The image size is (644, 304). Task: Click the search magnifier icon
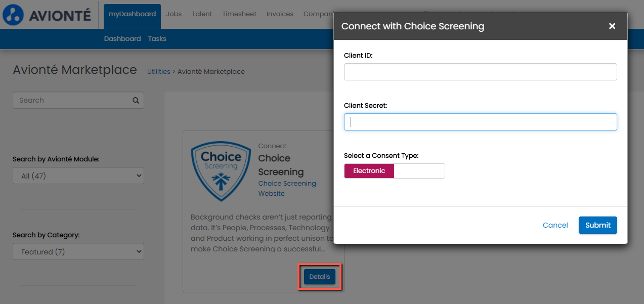[x=136, y=100]
